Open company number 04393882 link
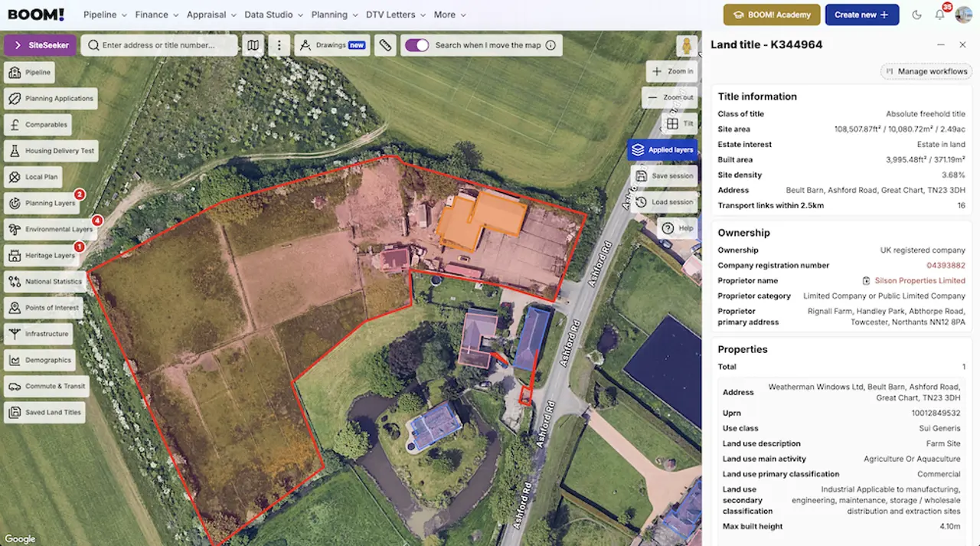This screenshot has width=980, height=546. pyautogui.click(x=946, y=265)
